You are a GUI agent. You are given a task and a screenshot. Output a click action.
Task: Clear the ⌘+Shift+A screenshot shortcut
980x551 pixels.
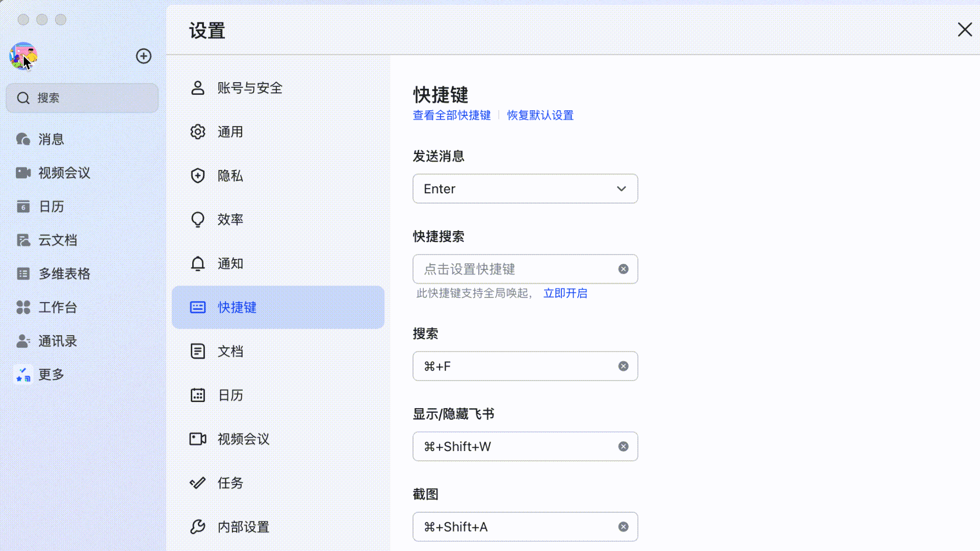coord(623,527)
